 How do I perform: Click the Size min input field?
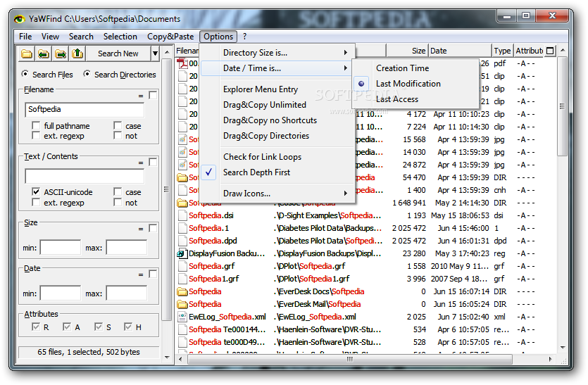[61, 248]
